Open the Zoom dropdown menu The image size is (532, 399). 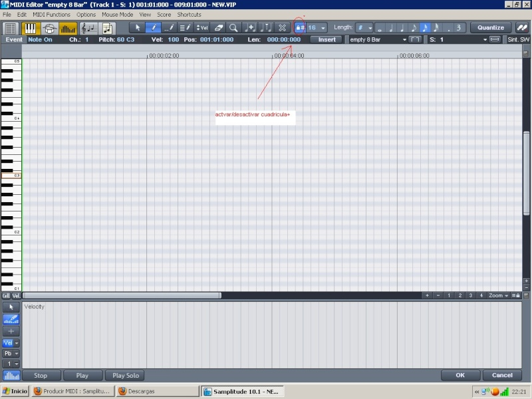click(x=498, y=295)
